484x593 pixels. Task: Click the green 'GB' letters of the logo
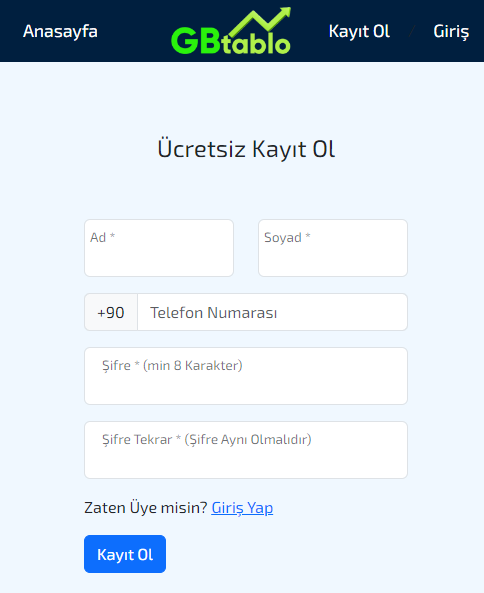[x=196, y=40]
